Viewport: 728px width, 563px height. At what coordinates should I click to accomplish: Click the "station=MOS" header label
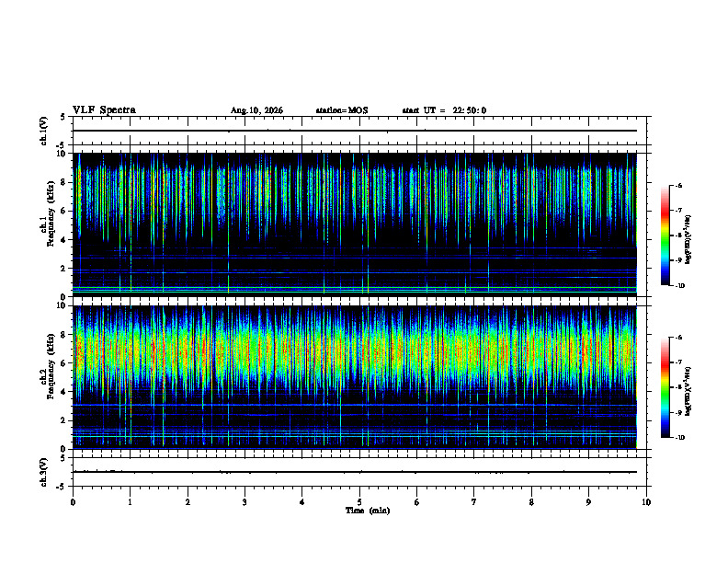(342, 110)
